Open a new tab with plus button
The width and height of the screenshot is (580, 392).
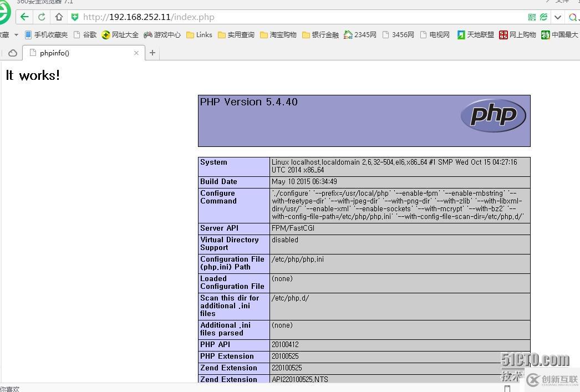pyautogui.click(x=152, y=53)
